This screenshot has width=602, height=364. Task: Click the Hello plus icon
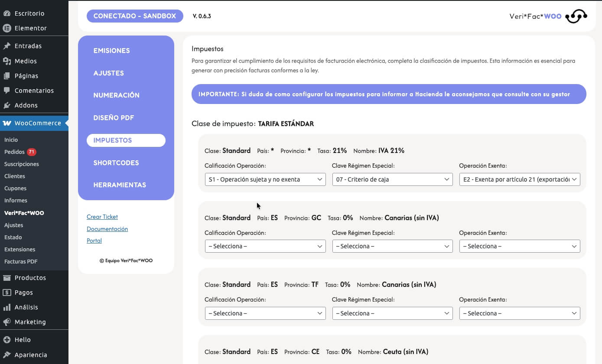point(7,340)
